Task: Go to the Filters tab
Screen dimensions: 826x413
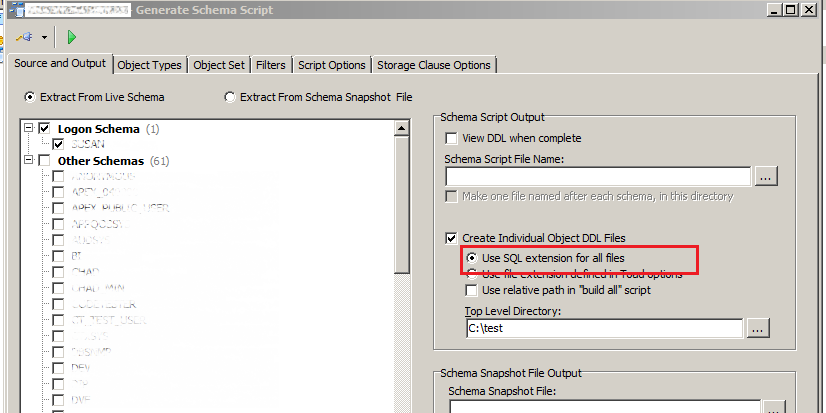Action: pyautogui.click(x=270, y=65)
